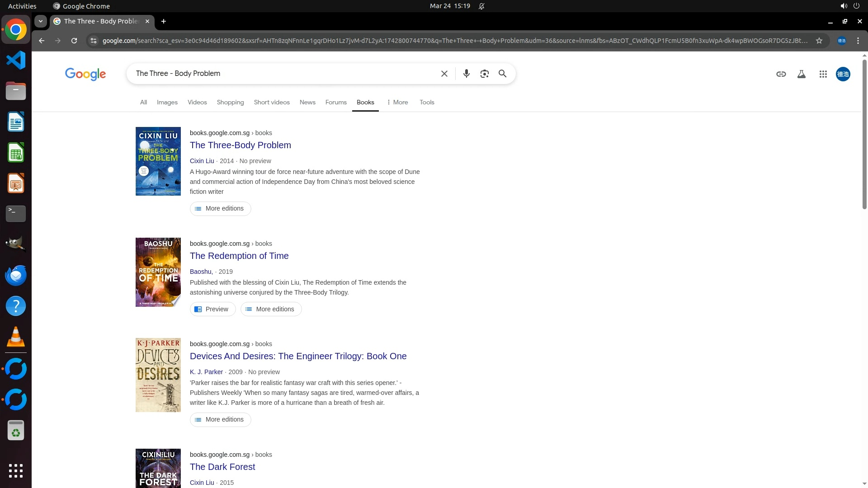
Task: Click the magnifying glass search icon
Action: (x=502, y=74)
